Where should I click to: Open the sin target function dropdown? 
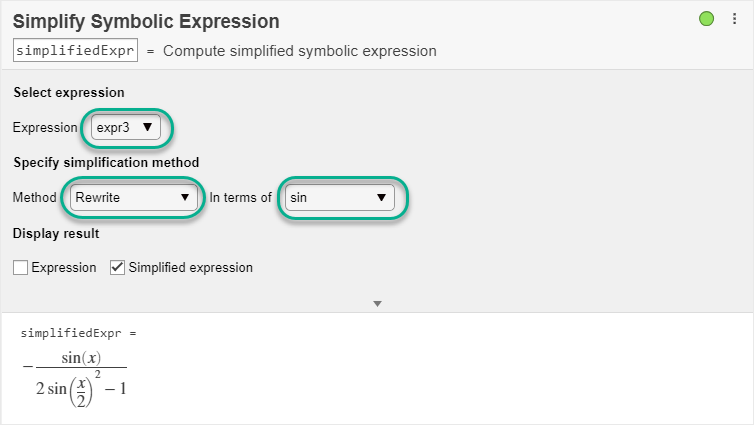click(338, 198)
